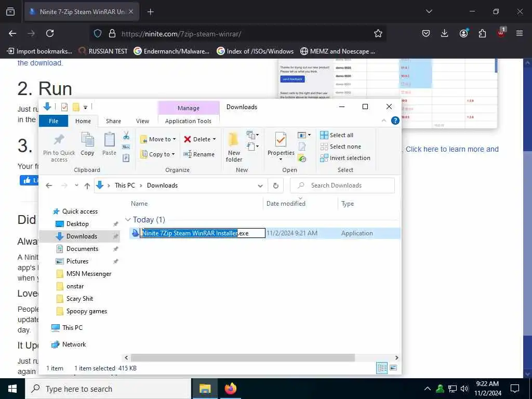Select the Home ribbon tab
Image resolution: width=532 pixels, height=399 pixels.
point(83,121)
